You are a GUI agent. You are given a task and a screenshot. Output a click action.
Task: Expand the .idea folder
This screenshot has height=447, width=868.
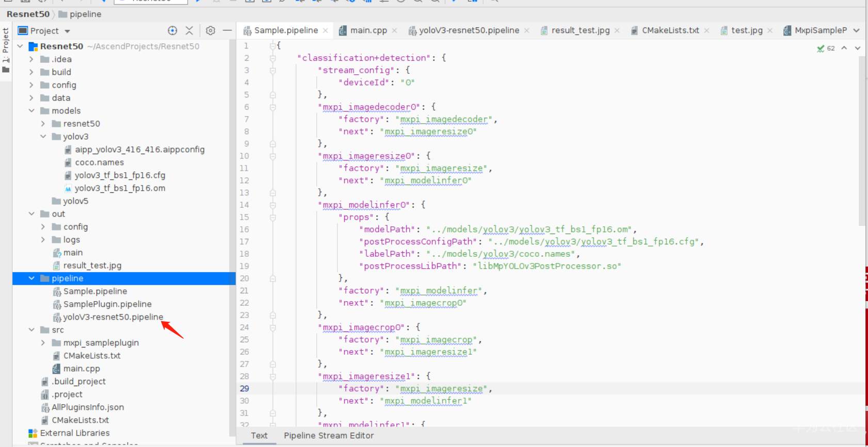(x=31, y=59)
